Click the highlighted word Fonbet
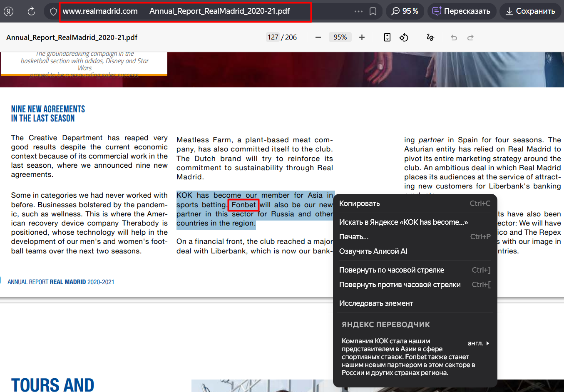Image resolution: width=564 pixels, height=392 pixels. (243, 205)
